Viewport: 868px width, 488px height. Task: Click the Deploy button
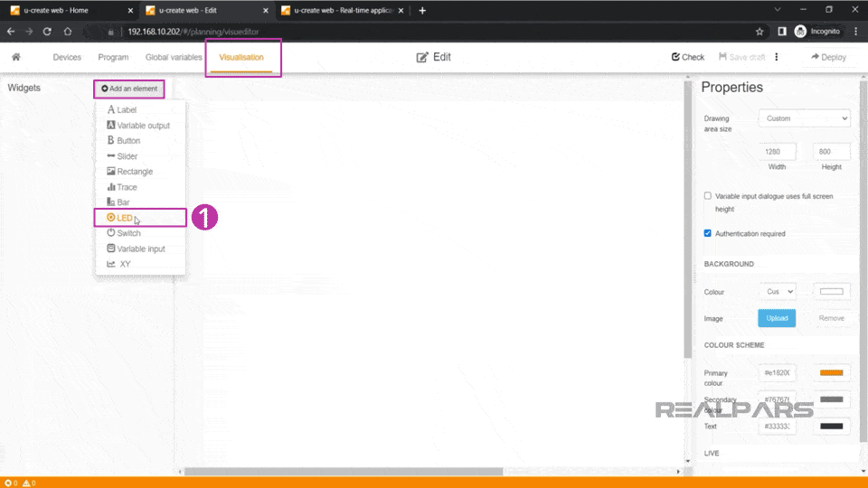[829, 57]
